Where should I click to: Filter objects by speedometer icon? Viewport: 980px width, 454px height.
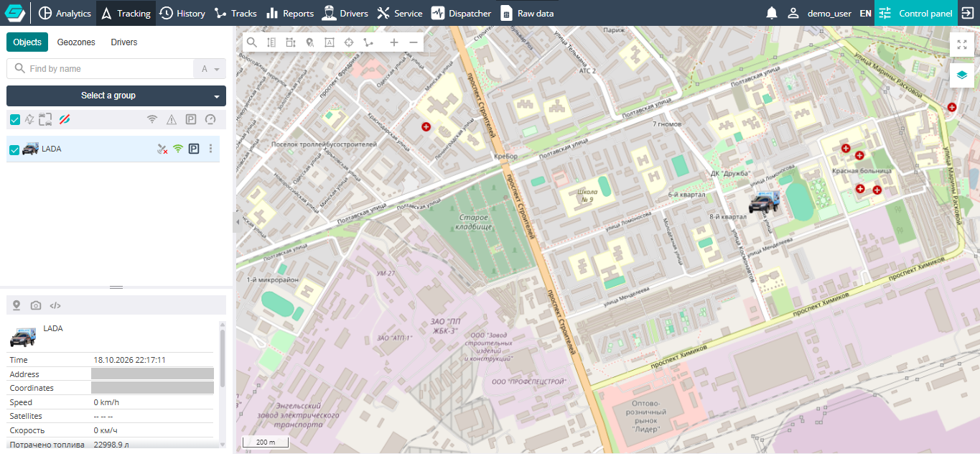pyautogui.click(x=210, y=119)
